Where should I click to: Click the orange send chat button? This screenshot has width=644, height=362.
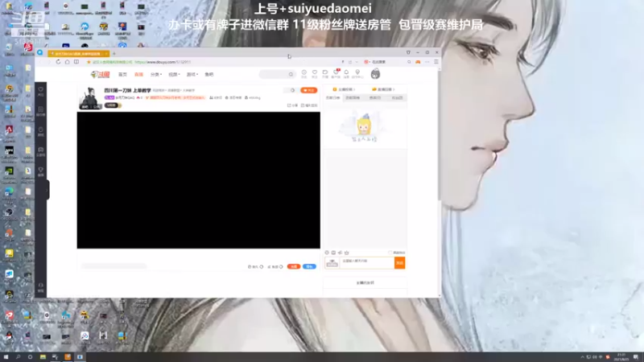tap(399, 263)
